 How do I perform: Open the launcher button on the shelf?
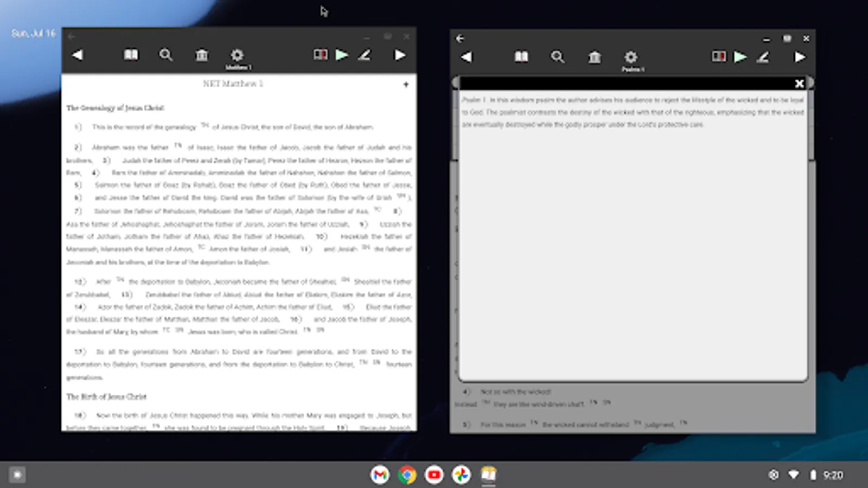coord(17,475)
